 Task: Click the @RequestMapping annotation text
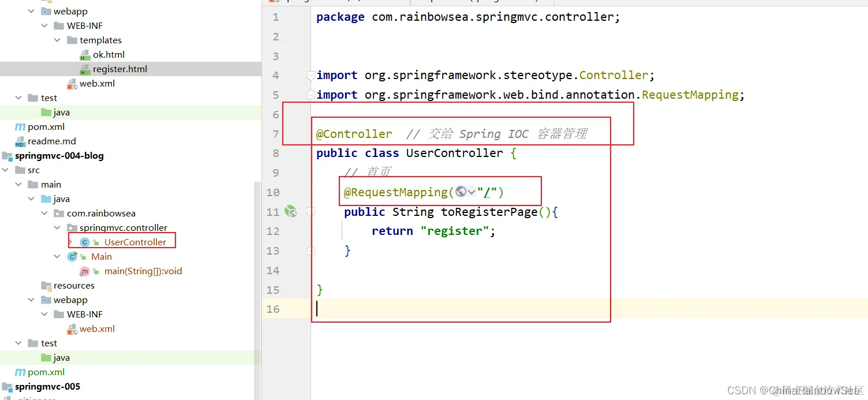tap(395, 192)
